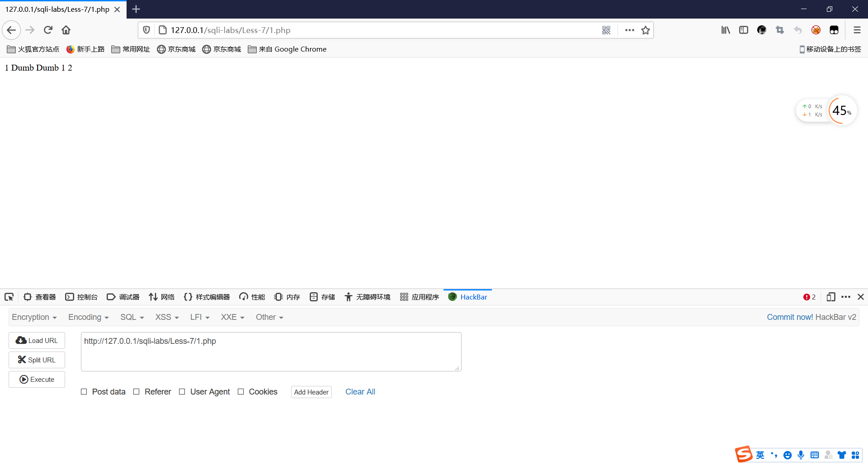Close the developer tools panel
The height and width of the screenshot is (466, 868).
(861, 297)
